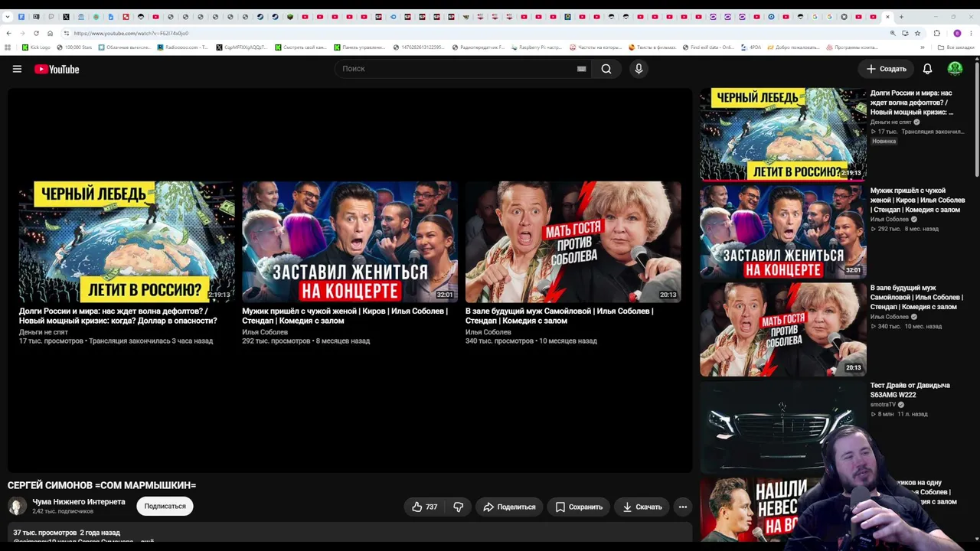Like the video with 737 likes

pyautogui.click(x=424, y=507)
